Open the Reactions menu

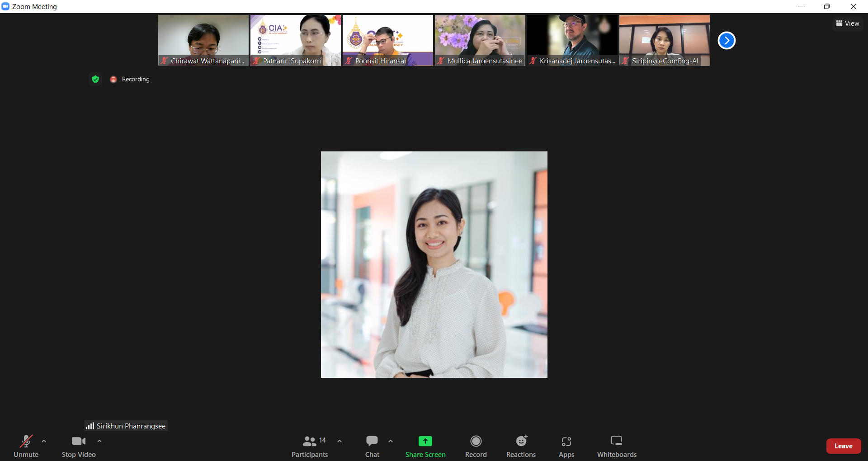521,446
